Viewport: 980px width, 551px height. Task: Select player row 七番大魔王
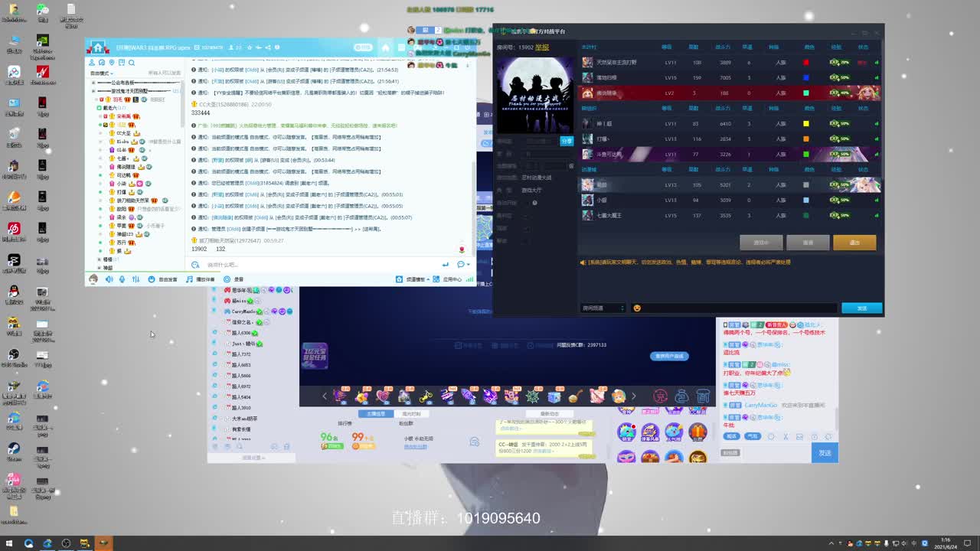click(x=729, y=216)
